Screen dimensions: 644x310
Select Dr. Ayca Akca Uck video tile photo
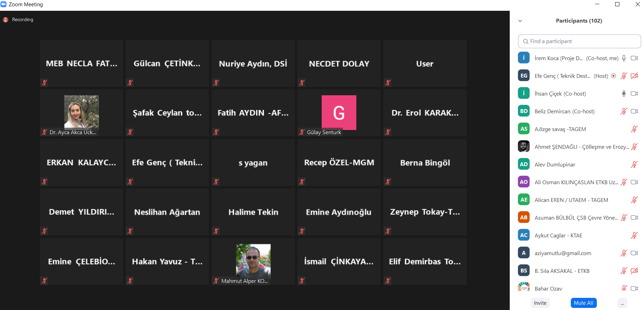(82, 113)
